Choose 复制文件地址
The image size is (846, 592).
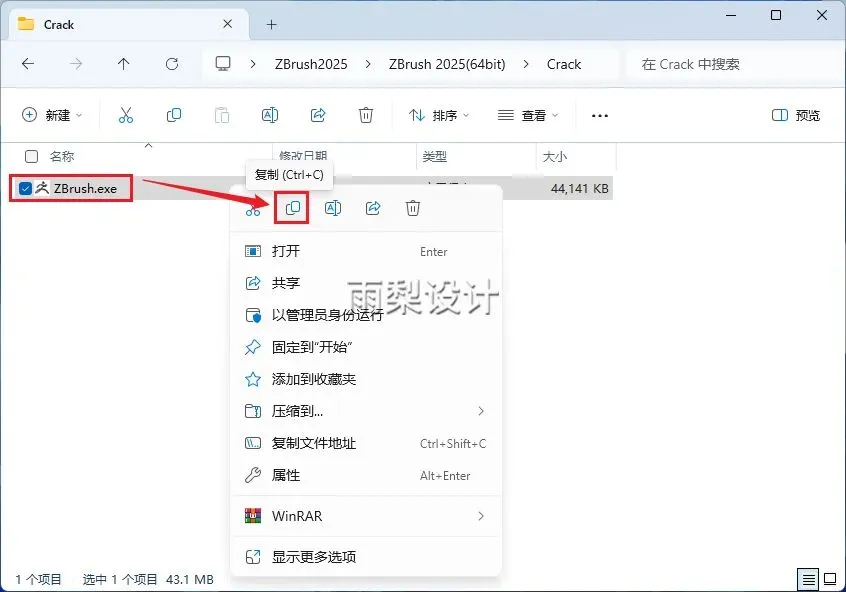click(x=366, y=443)
